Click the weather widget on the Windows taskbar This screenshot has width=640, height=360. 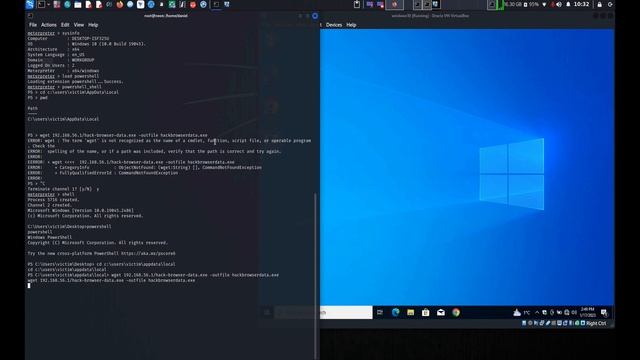pos(521,313)
